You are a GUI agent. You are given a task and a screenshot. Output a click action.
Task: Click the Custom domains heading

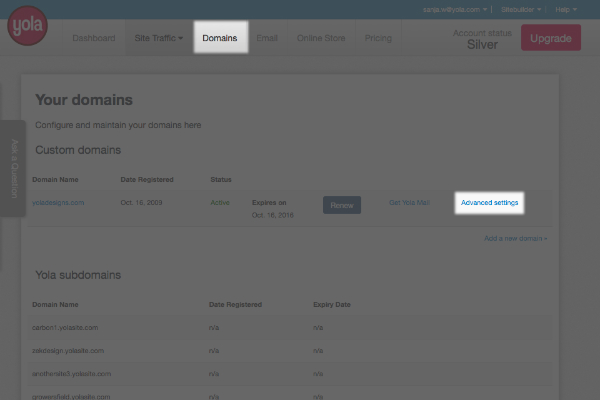click(78, 150)
